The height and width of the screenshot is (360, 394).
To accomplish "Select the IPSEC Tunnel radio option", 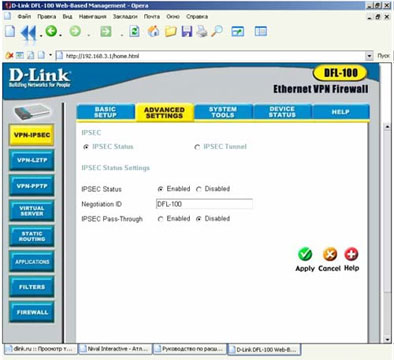I will coord(197,147).
